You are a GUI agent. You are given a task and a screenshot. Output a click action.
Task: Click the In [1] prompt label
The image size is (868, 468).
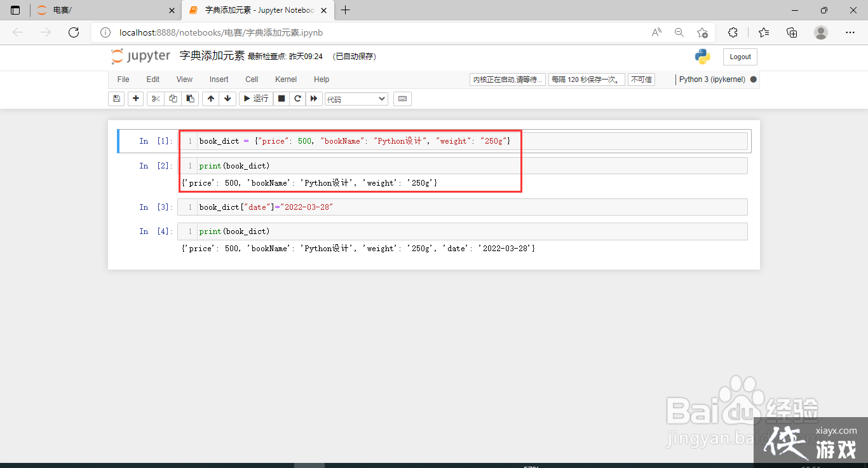(156, 141)
